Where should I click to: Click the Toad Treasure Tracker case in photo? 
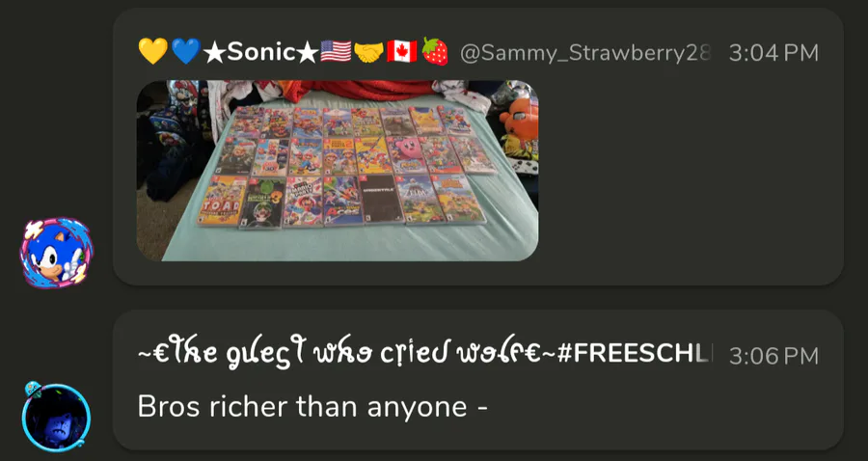click(x=223, y=201)
